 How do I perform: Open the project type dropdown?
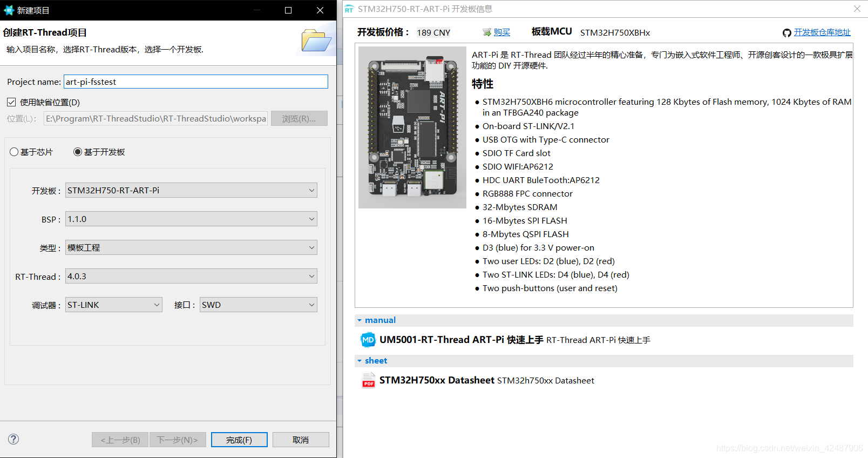point(191,247)
